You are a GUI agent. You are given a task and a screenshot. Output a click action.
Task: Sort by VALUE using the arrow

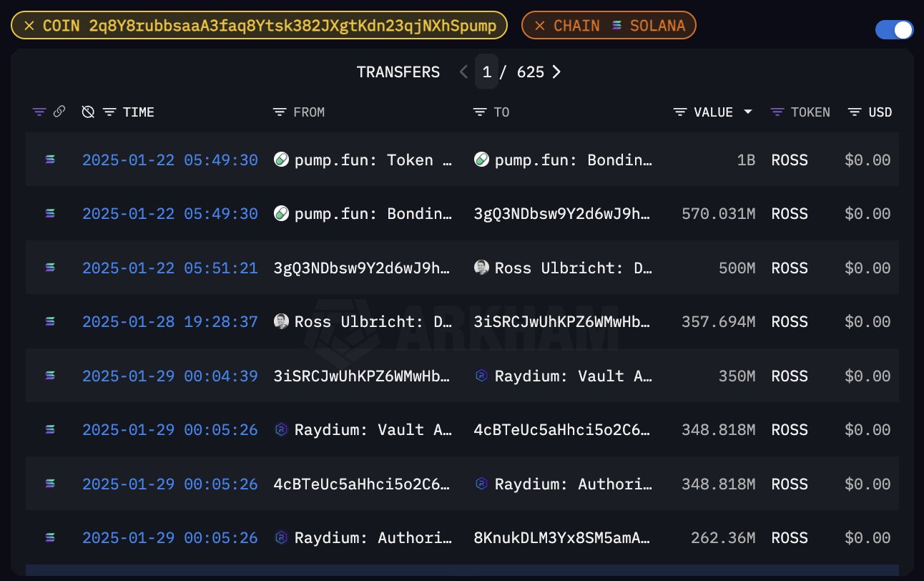click(x=748, y=112)
